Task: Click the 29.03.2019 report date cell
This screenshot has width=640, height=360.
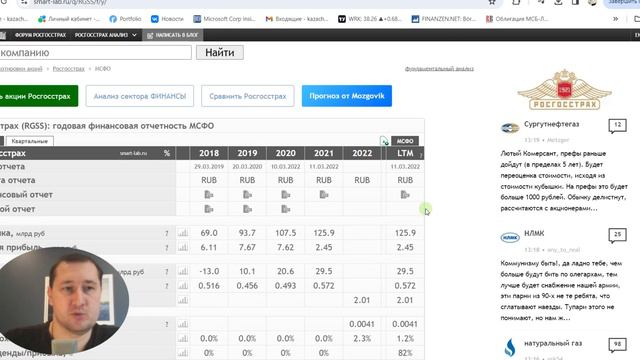Action: (x=209, y=167)
